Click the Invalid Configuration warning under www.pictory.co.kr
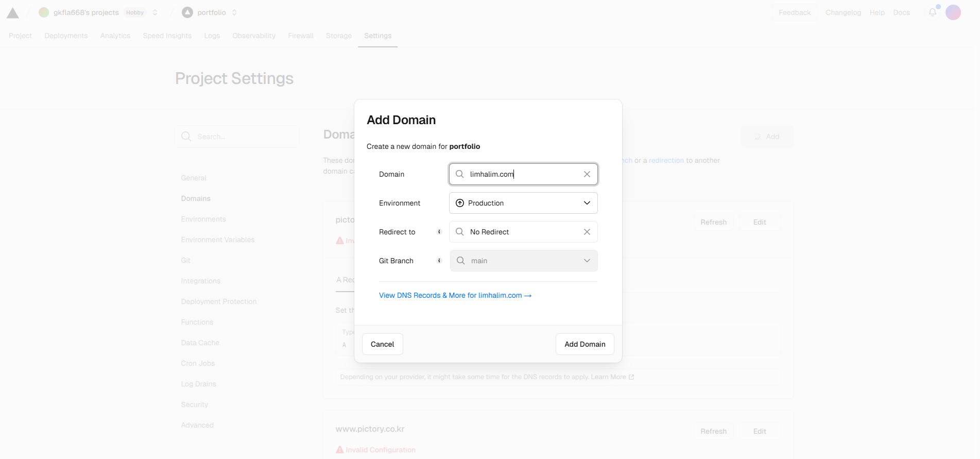 (376, 450)
